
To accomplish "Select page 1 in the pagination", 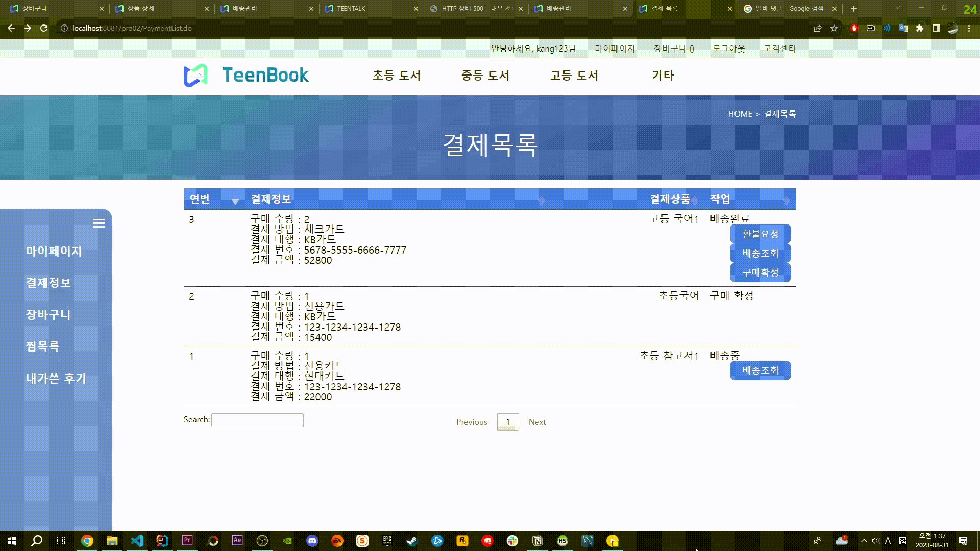I will (x=508, y=422).
